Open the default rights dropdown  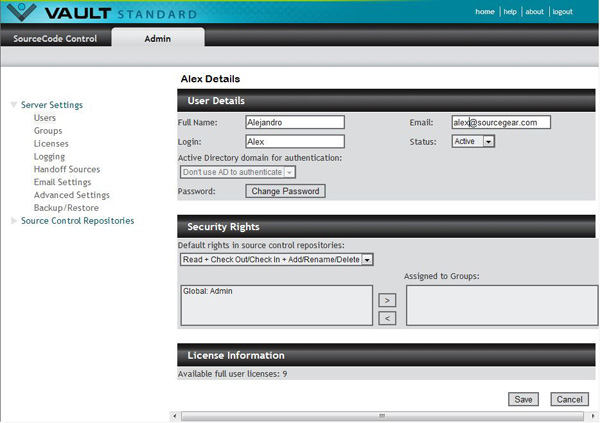point(367,260)
